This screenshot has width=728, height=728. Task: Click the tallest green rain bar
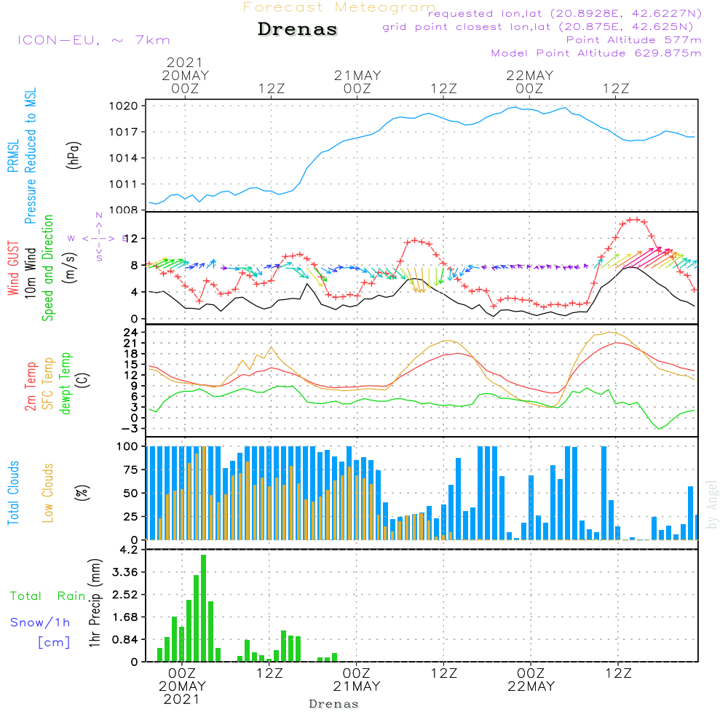[203, 608]
